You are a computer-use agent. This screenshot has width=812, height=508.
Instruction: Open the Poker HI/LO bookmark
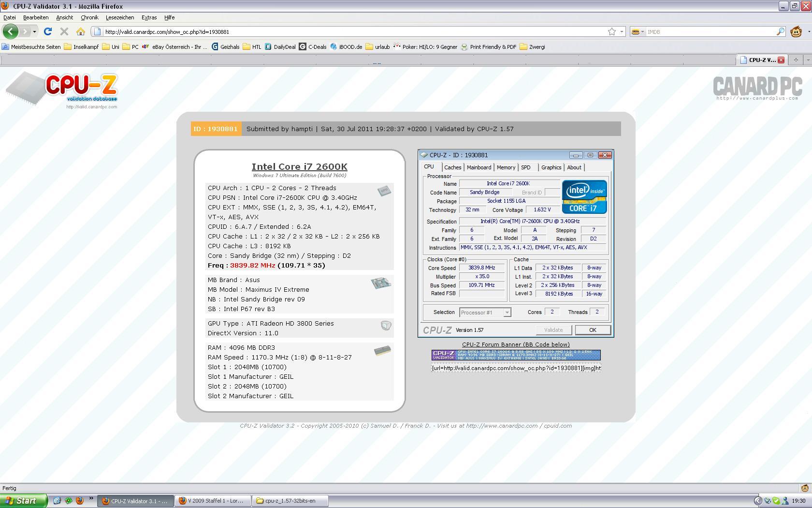point(425,47)
